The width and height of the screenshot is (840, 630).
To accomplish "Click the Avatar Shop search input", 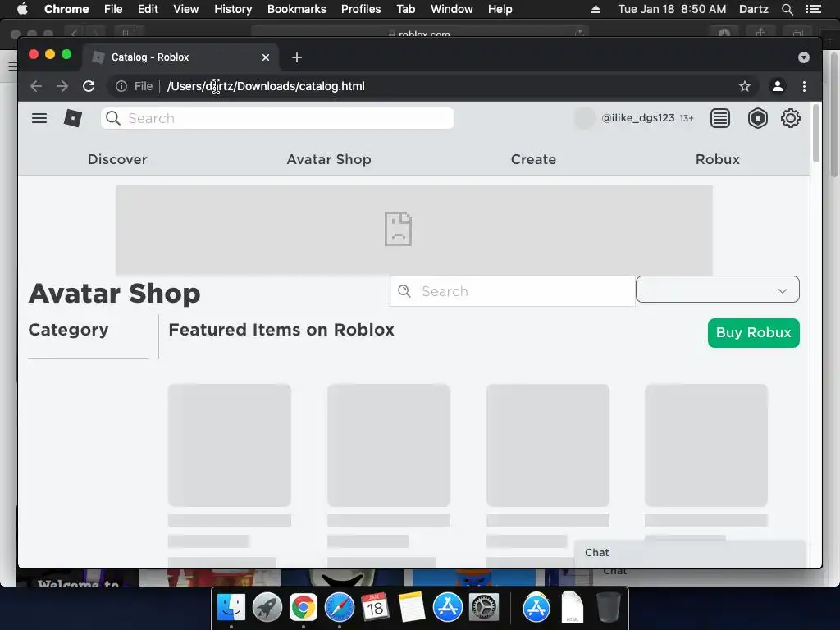I will [512, 291].
